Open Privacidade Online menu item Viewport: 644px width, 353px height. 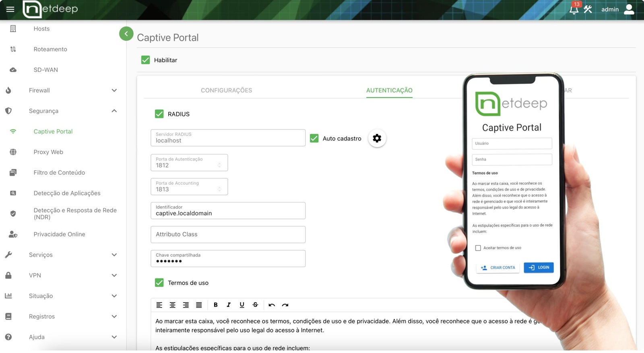(59, 234)
